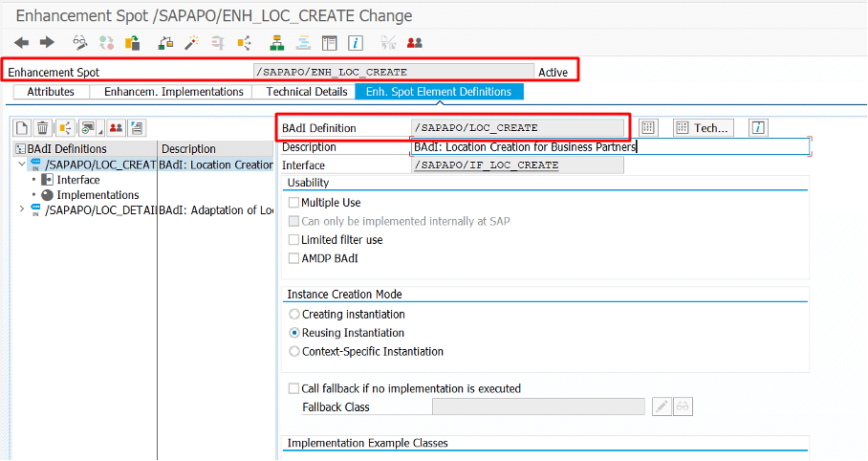Screen dimensions: 868x461
Task: Tick the AMDP BAdI checkbox
Action: 293,258
